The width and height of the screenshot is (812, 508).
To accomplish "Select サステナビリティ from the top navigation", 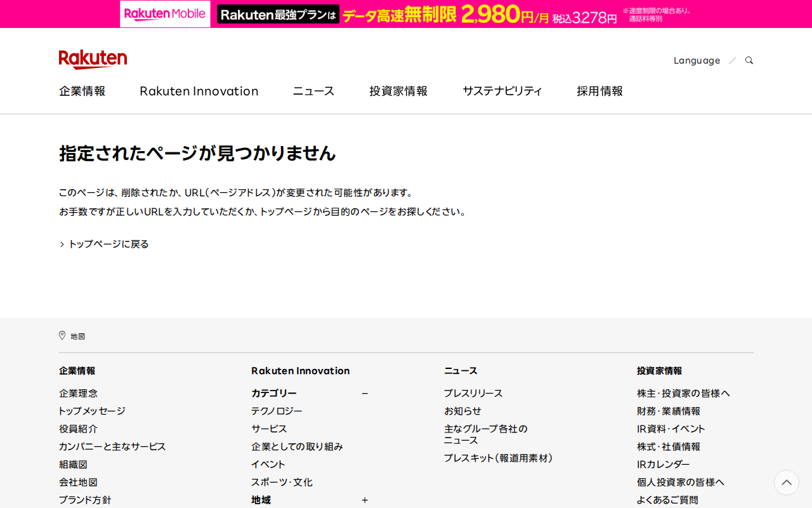I will point(502,91).
